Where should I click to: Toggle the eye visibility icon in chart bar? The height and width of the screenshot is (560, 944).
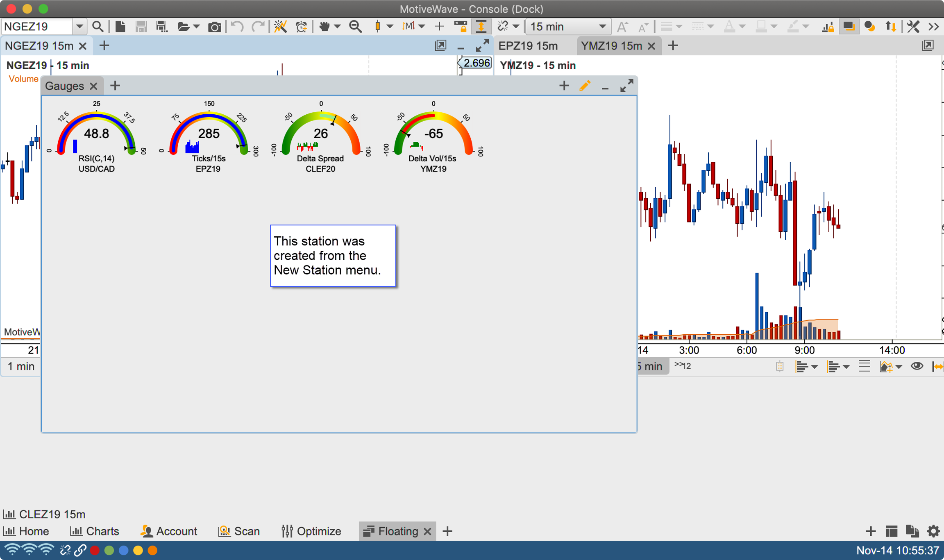917,366
